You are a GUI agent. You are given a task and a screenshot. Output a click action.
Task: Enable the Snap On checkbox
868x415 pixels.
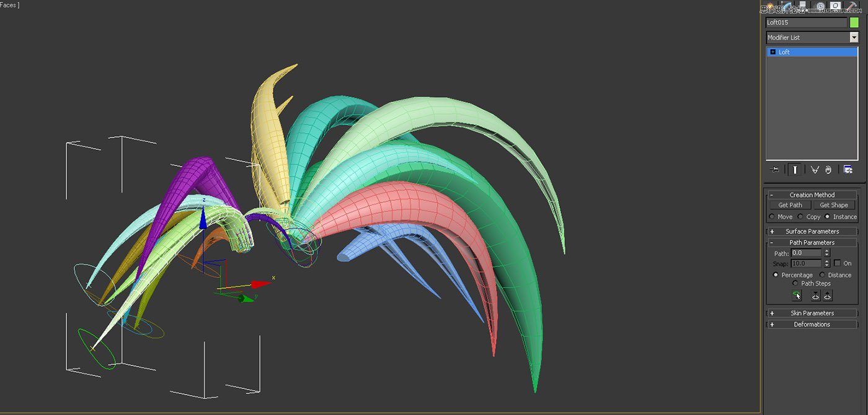836,263
